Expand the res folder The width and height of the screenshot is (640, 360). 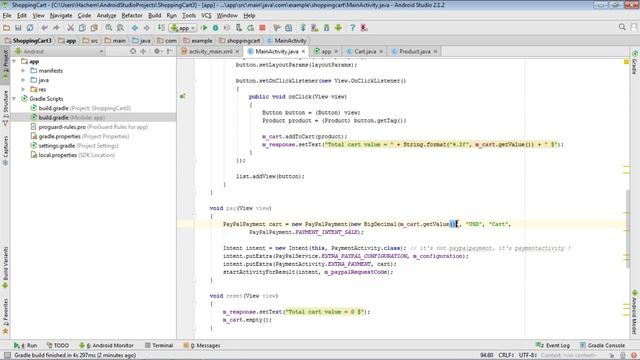point(23,89)
